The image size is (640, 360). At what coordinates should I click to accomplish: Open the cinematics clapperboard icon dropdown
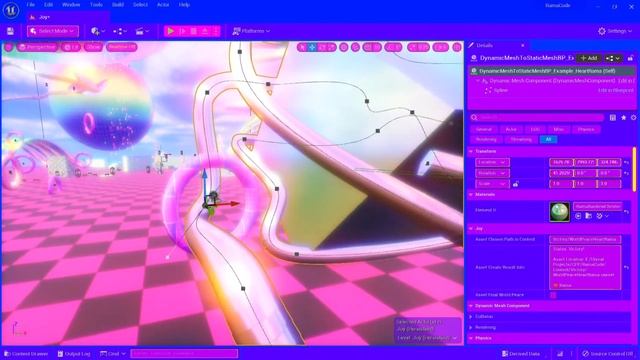pyautogui.click(x=142, y=31)
